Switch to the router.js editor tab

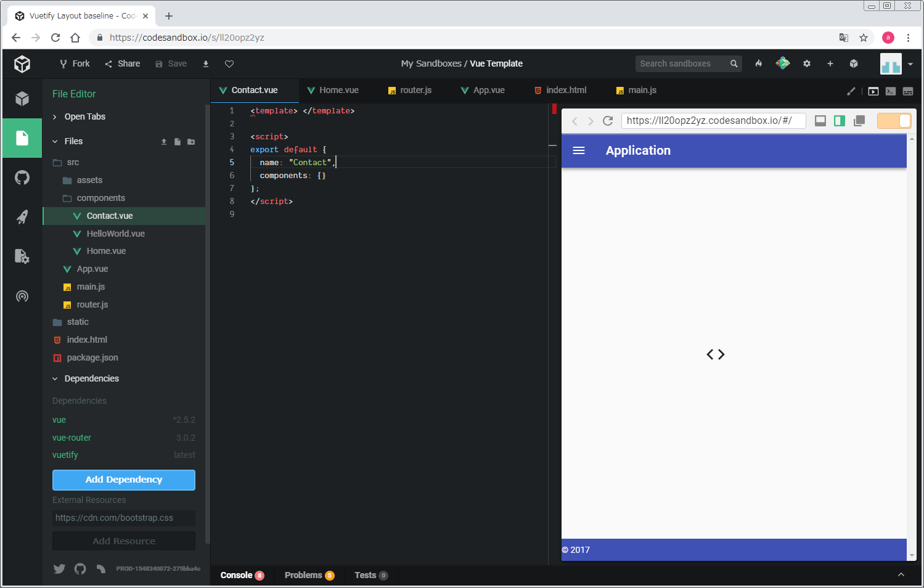[x=410, y=91]
